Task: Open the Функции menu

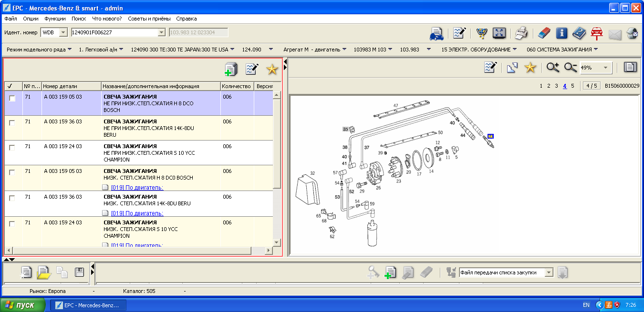Action: coord(55,19)
